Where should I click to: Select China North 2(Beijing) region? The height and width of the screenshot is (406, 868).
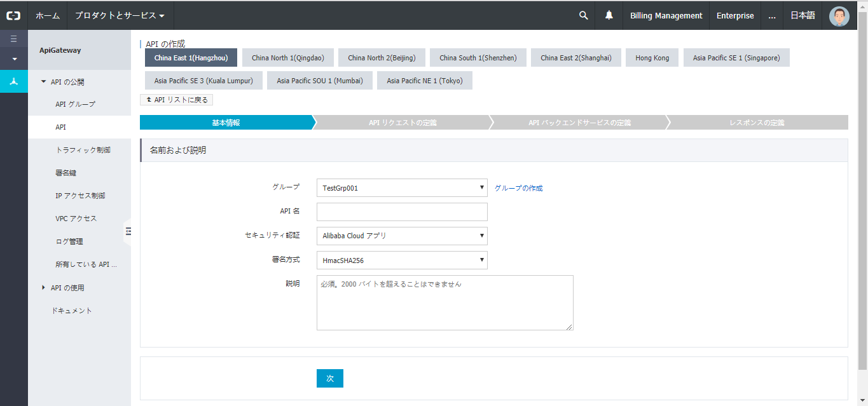(x=382, y=58)
